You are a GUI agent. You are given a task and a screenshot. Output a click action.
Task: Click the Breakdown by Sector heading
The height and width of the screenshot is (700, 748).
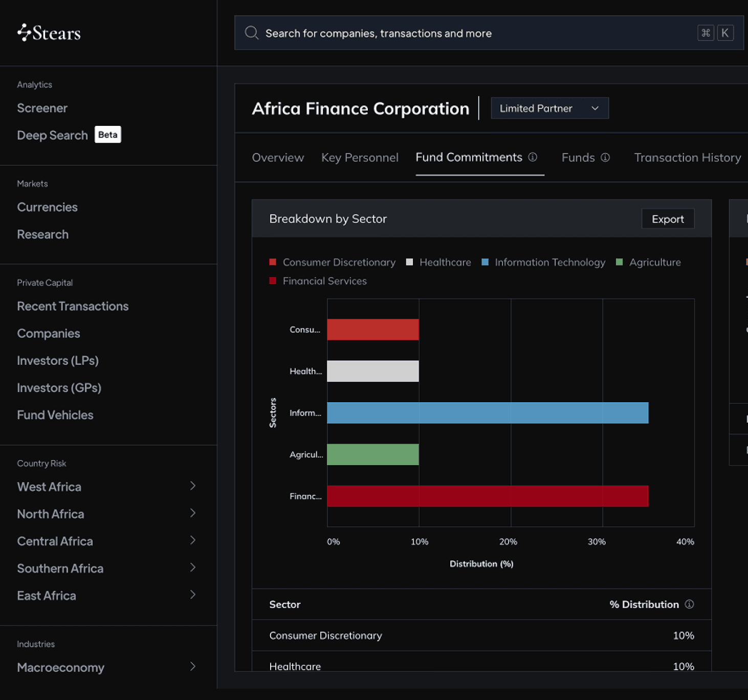pyautogui.click(x=328, y=218)
